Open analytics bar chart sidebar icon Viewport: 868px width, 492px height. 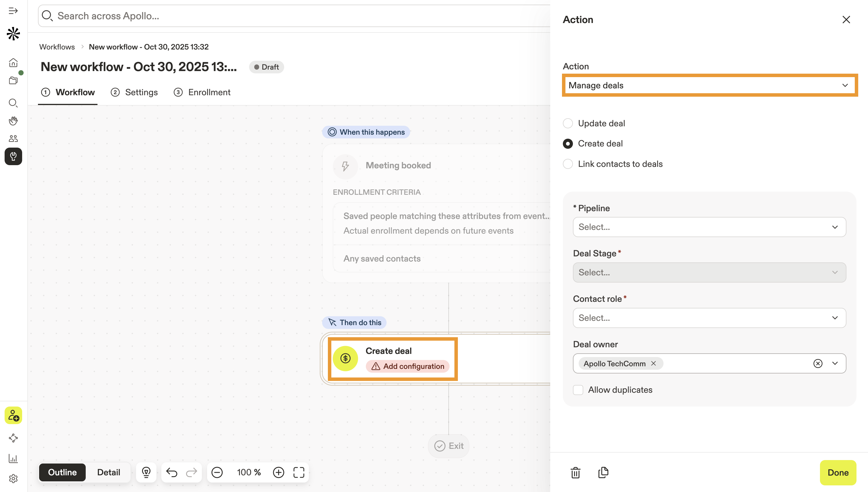pyautogui.click(x=13, y=459)
